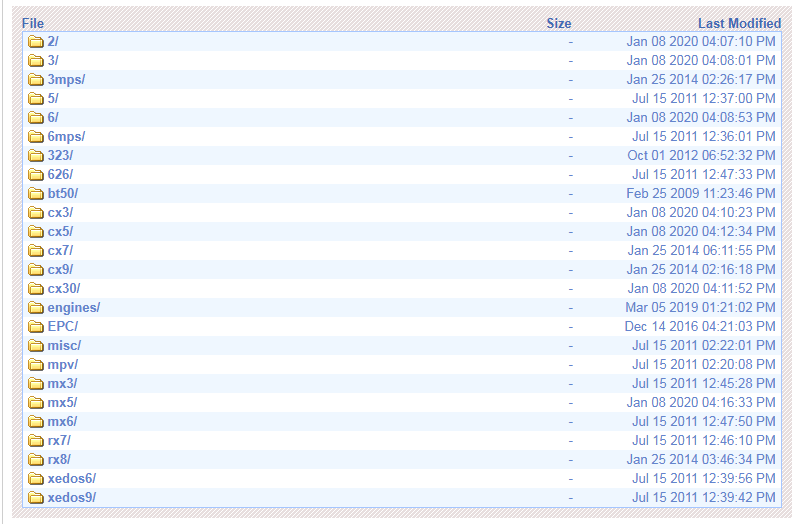
Task: Click the folder icon beside misc/
Action: click(36, 346)
